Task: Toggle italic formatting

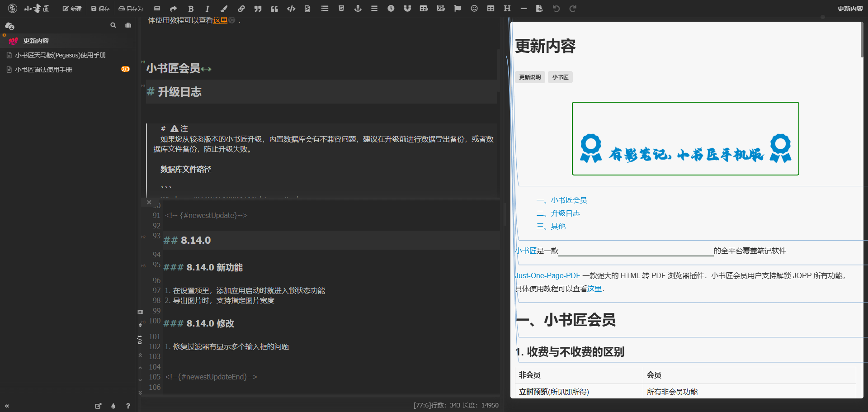Action: (208, 9)
